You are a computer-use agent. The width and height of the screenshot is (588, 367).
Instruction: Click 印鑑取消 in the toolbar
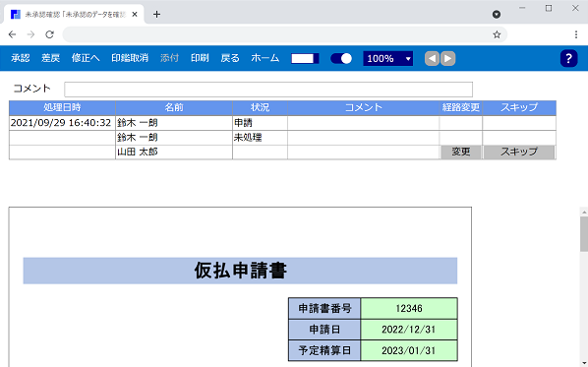tap(130, 58)
